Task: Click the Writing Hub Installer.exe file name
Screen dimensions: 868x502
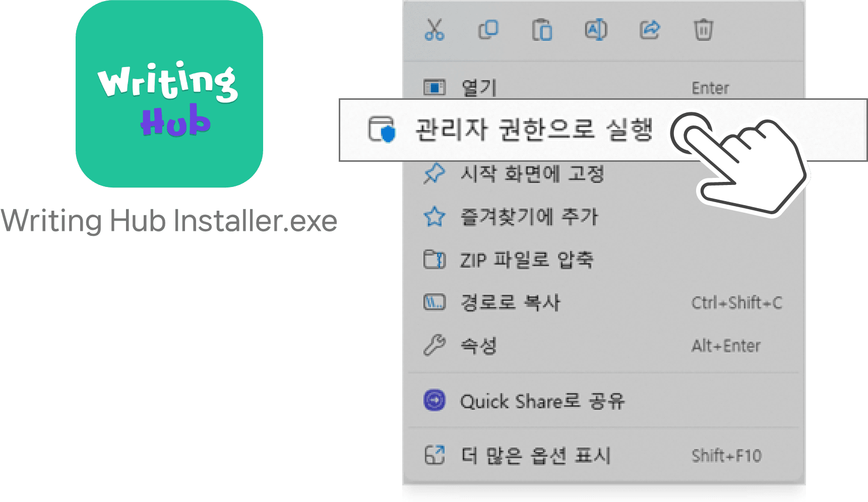Action: (x=169, y=220)
